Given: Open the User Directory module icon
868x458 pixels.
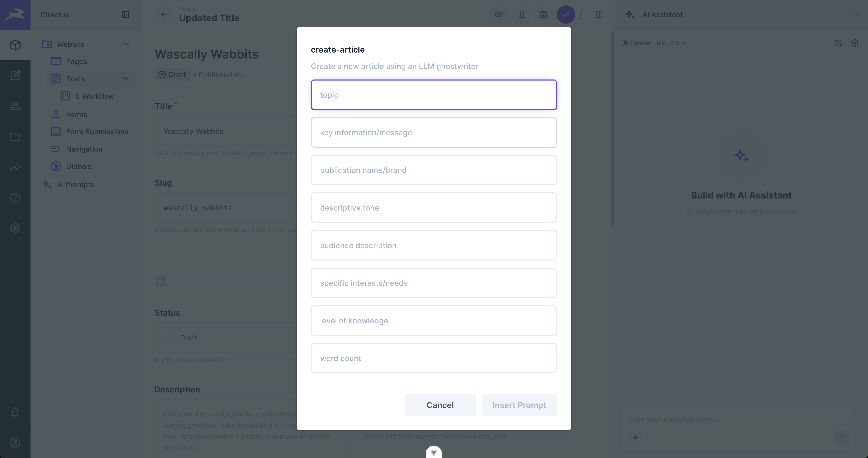Looking at the screenshot, I should tap(15, 106).
